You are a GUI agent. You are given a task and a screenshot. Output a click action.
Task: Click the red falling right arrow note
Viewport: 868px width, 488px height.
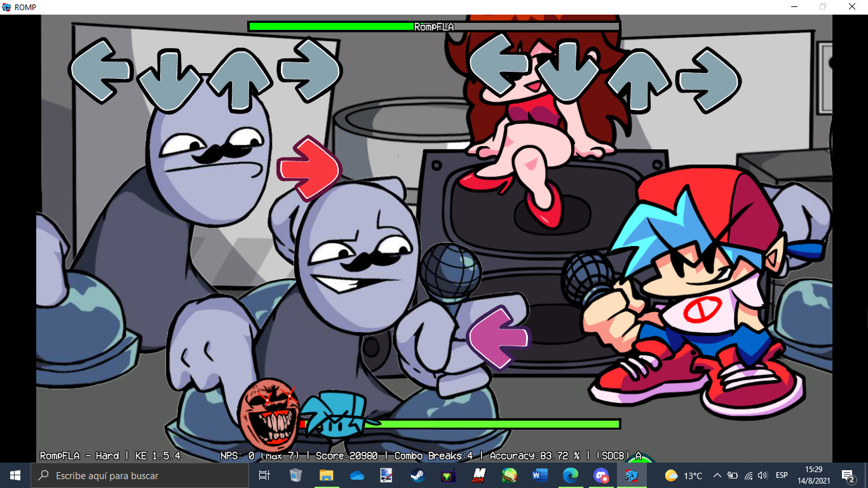[x=309, y=168]
